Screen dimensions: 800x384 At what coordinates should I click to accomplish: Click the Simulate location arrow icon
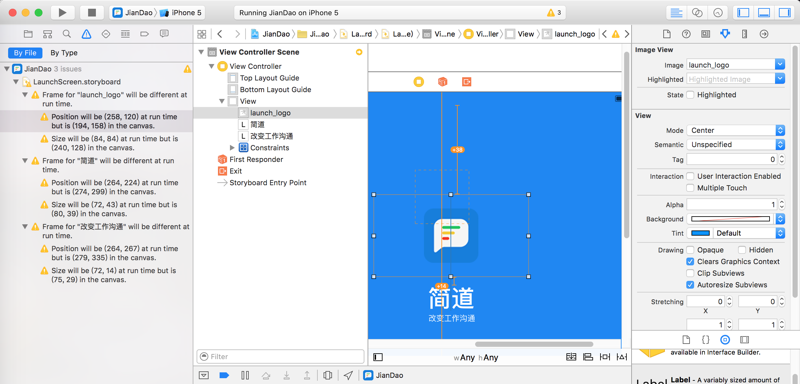[348, 375]
